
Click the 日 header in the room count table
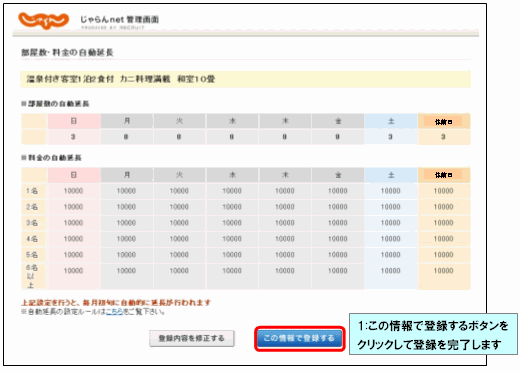[74, 121]
